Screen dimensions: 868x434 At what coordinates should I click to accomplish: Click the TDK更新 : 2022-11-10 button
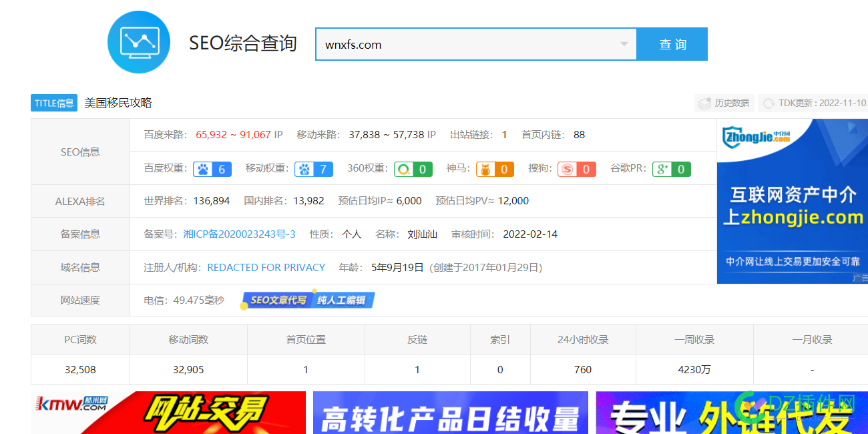click(x=813, y=103)
